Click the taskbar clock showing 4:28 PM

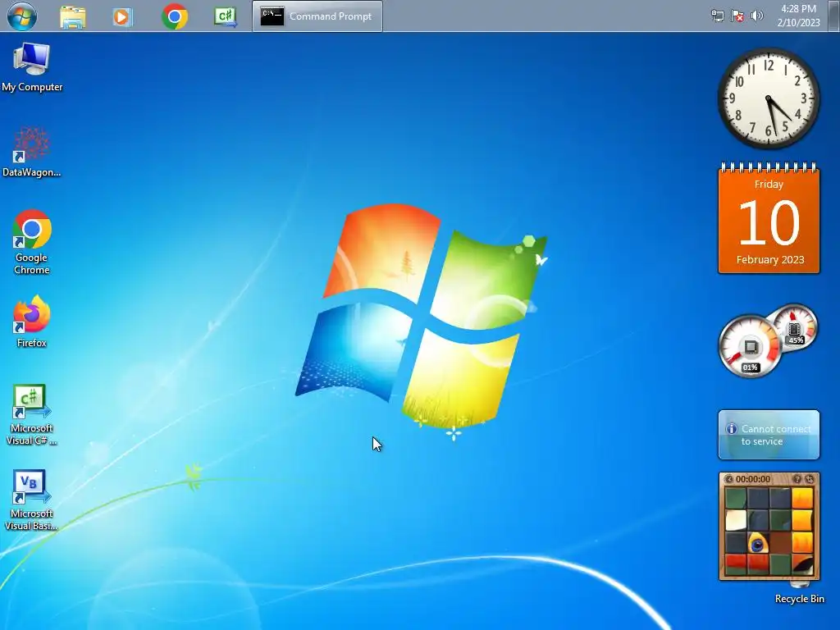pyautogui.click(x=798, y=16)
